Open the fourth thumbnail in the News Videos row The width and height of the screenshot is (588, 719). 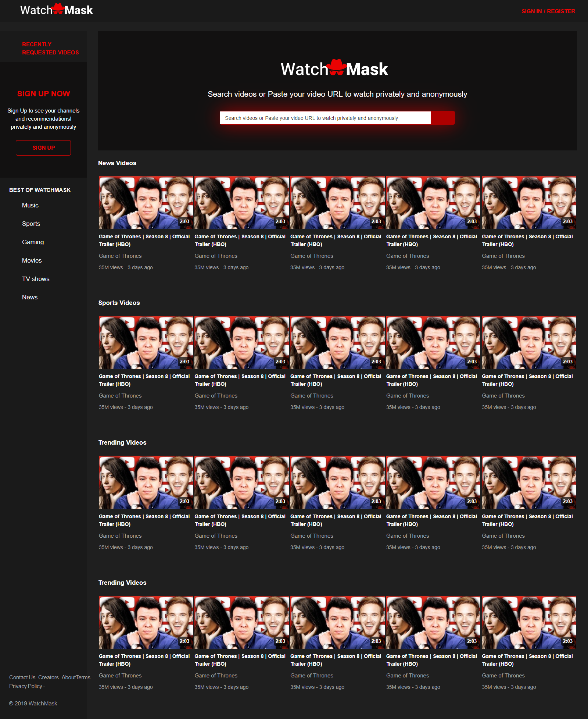[433, 203]
